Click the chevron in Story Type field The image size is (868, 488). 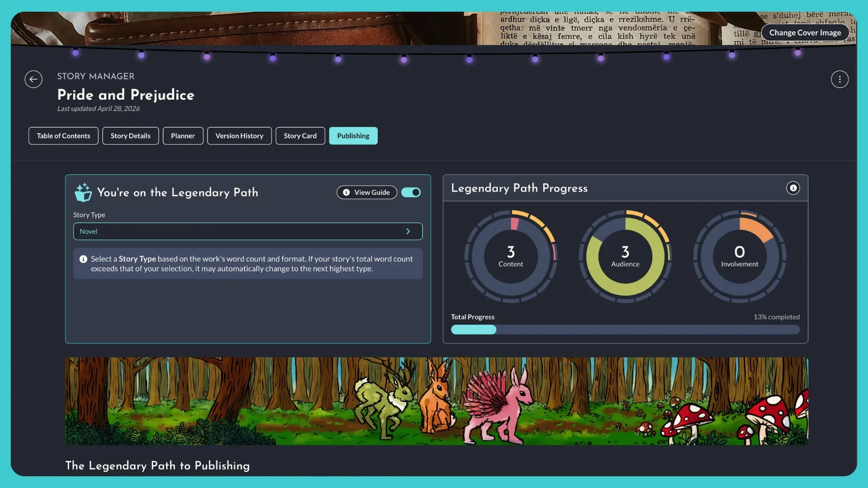pos(408,231)
